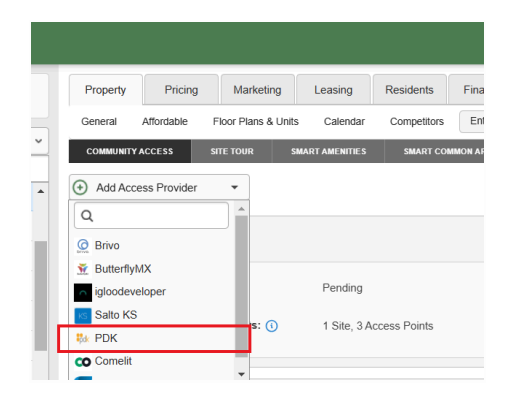This screenshot has height=420, width=519.
Task: Click the PDK logo in list
Action: click(x=83, y=338)
